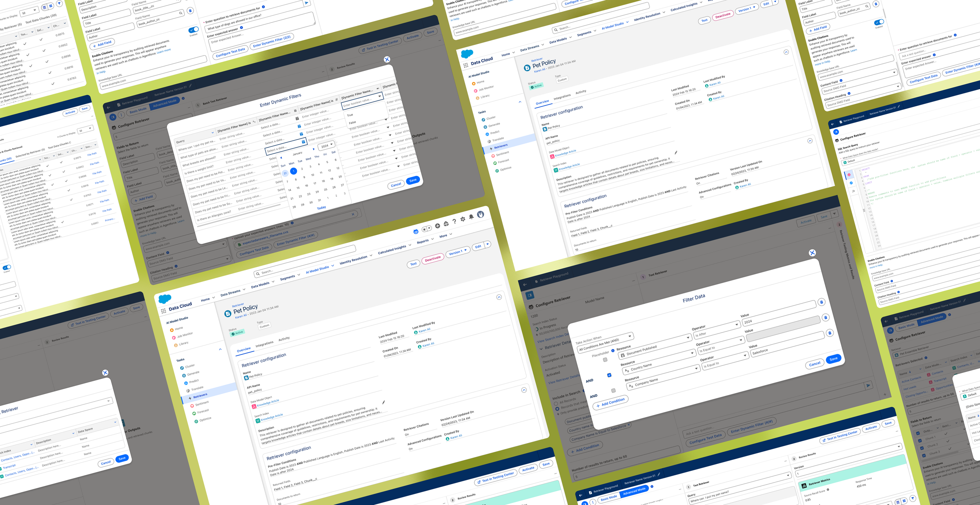Click the Help question mark icon
The width and height of the screenshot is (980, 505).
[454, 221]
